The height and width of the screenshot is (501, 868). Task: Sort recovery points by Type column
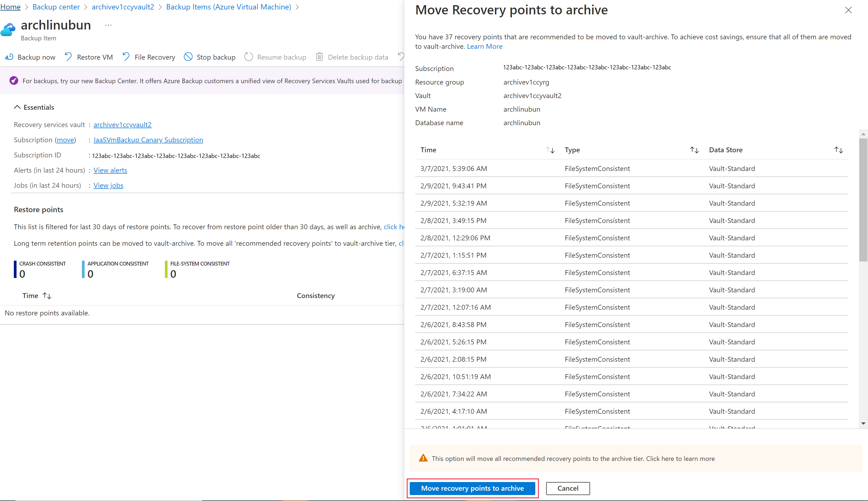[694, 150]
